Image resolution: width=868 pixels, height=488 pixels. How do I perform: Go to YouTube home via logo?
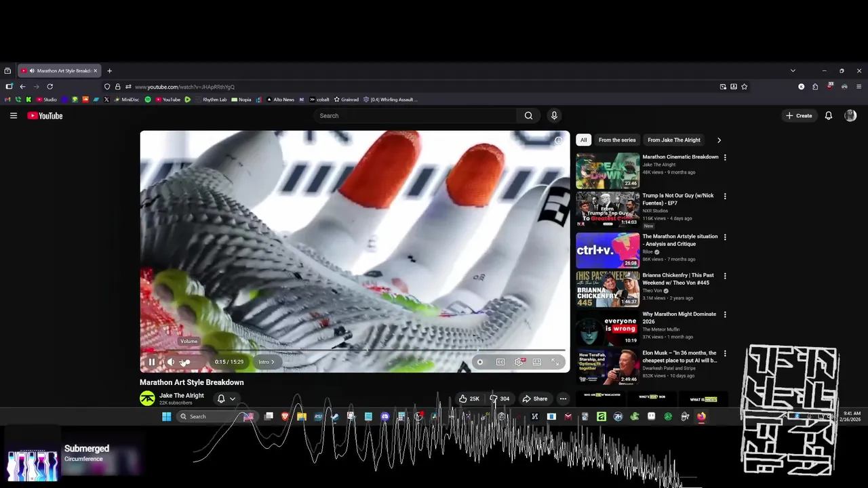[x=45, y=116]
